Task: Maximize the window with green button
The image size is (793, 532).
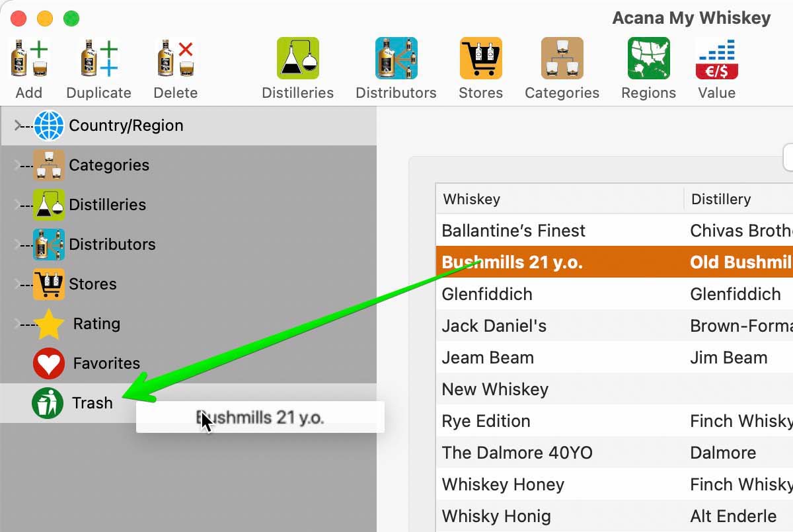Action: [x=71, y=19]
